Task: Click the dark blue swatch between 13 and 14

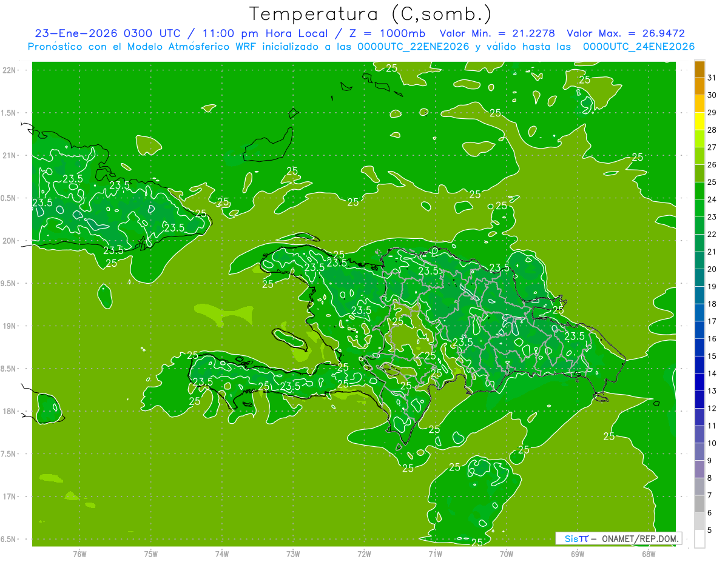Action: point(699,382)
